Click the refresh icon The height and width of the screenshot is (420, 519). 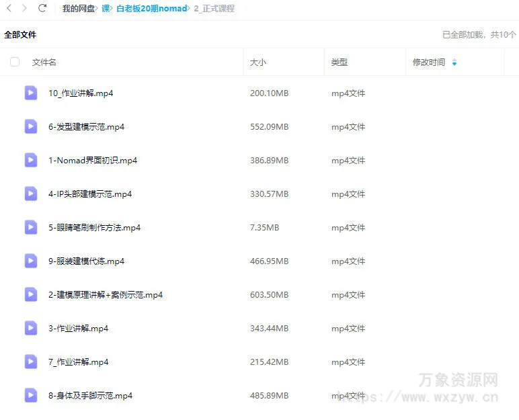pyautogui.click(x=42, y=8)
